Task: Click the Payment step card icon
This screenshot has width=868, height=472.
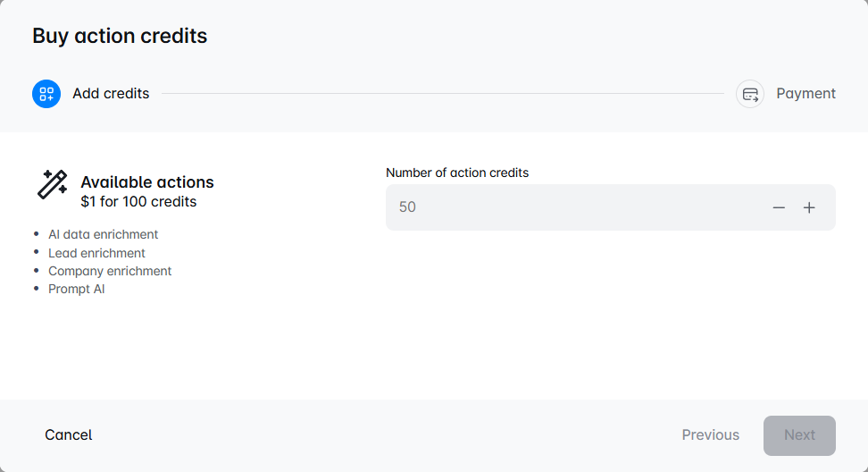Action: 750,94
